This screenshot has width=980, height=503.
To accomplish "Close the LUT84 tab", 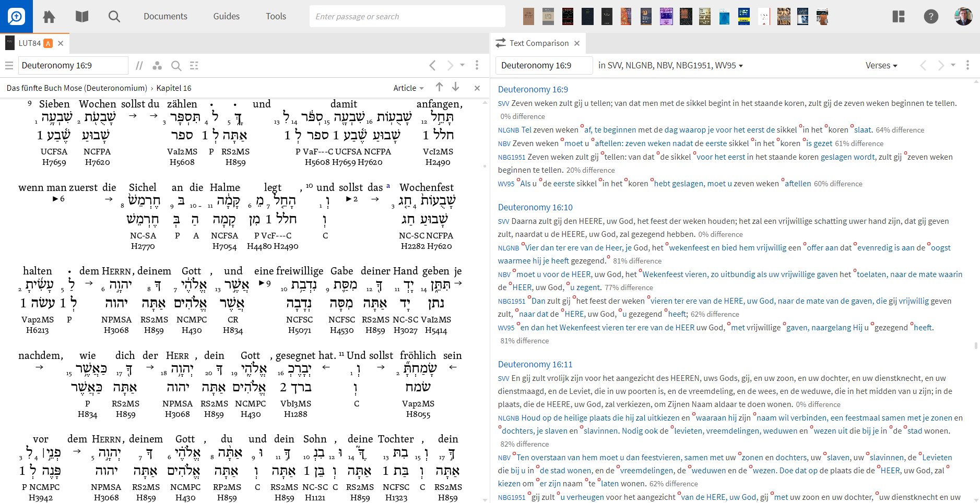I will [x=61, y=43].
